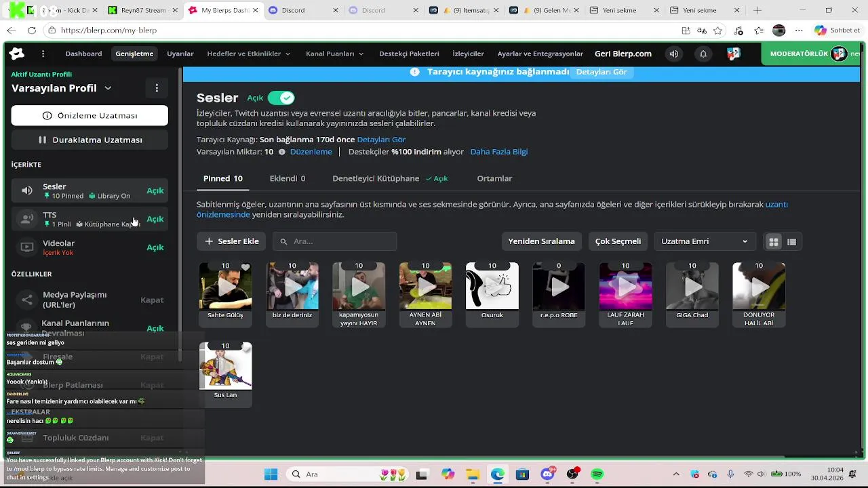Viewport: 868px width, 488px height.
Task: Click the Çok Seçmeli button
Action: 618,241
